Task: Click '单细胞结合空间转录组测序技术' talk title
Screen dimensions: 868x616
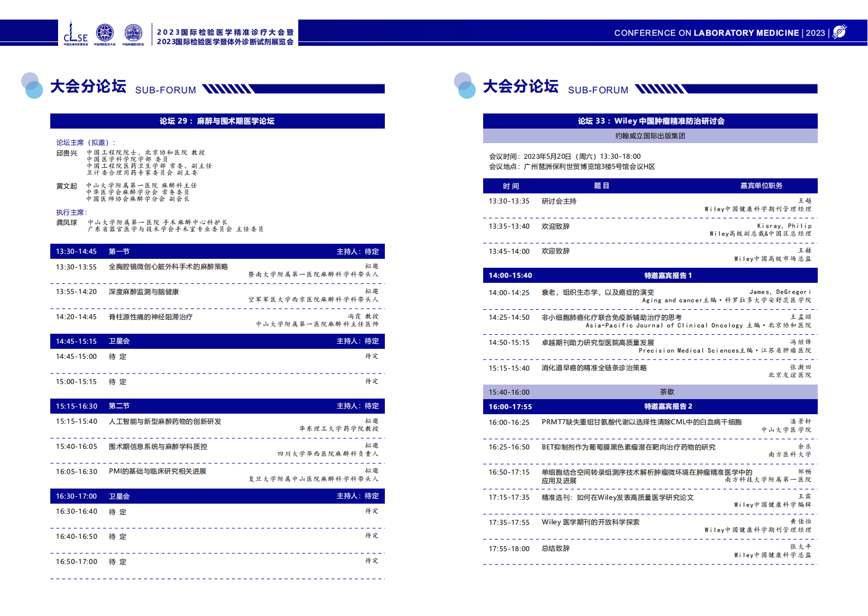Action: tap(647, 476)
